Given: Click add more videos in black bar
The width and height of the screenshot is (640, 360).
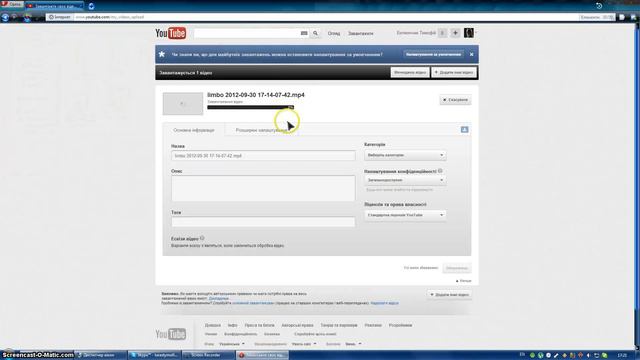Looking at the screenshot, I should [x=454, y=73].
